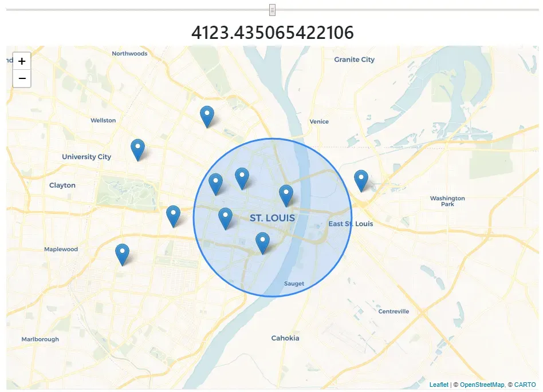
Task: Click the slider handle above the map
Action: [x=271, y=10]
